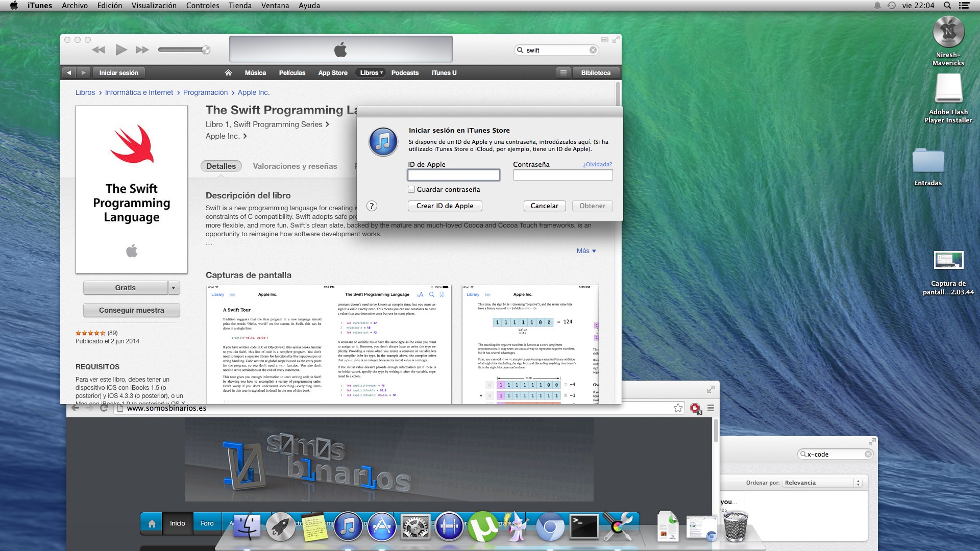
Task: Open Launchpad rocket icon in the Dock
Action: 281,526
